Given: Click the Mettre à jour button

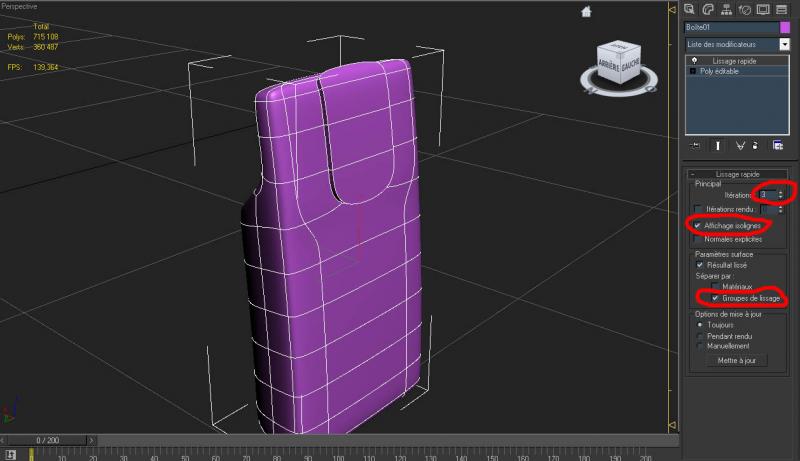Looking at the screenshot, I should click(x=736, y=360).
